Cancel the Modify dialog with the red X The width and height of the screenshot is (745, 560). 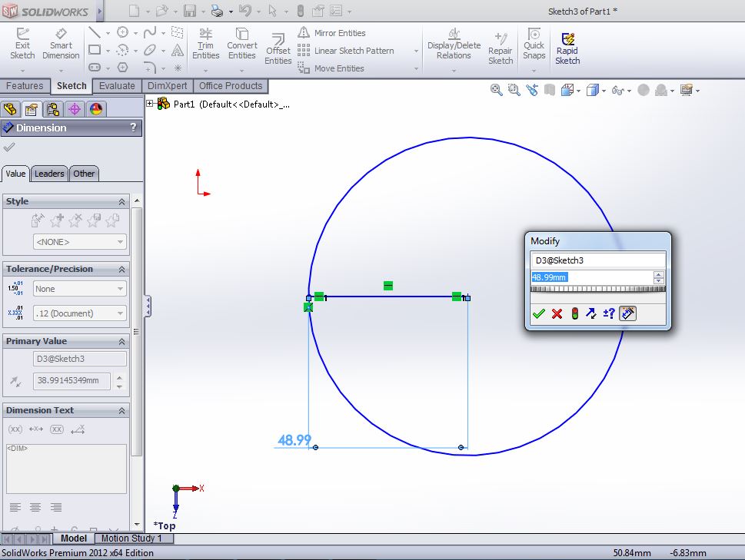point(557,313)
